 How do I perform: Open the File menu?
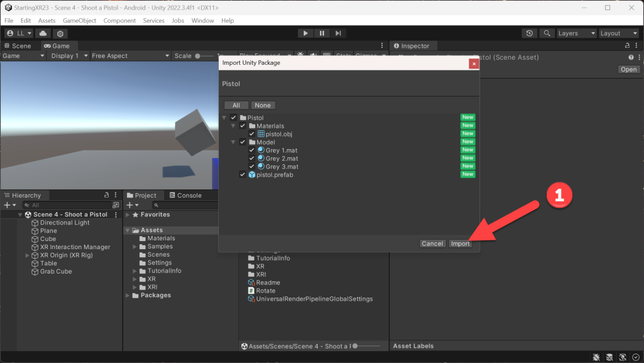[9, 21]
